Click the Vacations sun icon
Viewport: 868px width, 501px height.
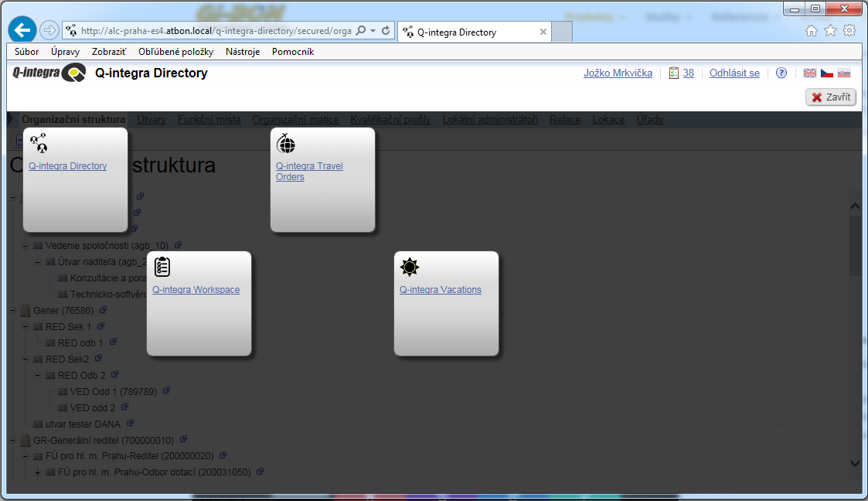[x=410, y=267]
